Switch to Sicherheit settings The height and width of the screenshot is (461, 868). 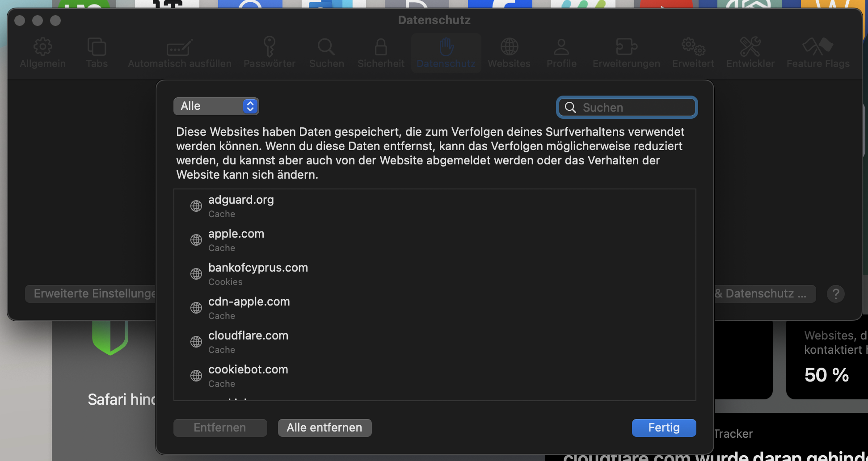380,52
